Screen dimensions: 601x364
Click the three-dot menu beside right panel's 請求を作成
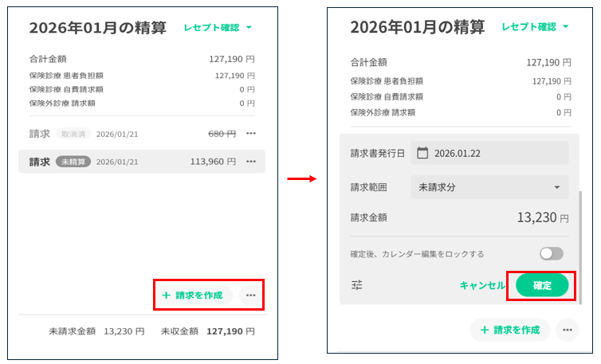pyautogui.click(x=568, y=330)
